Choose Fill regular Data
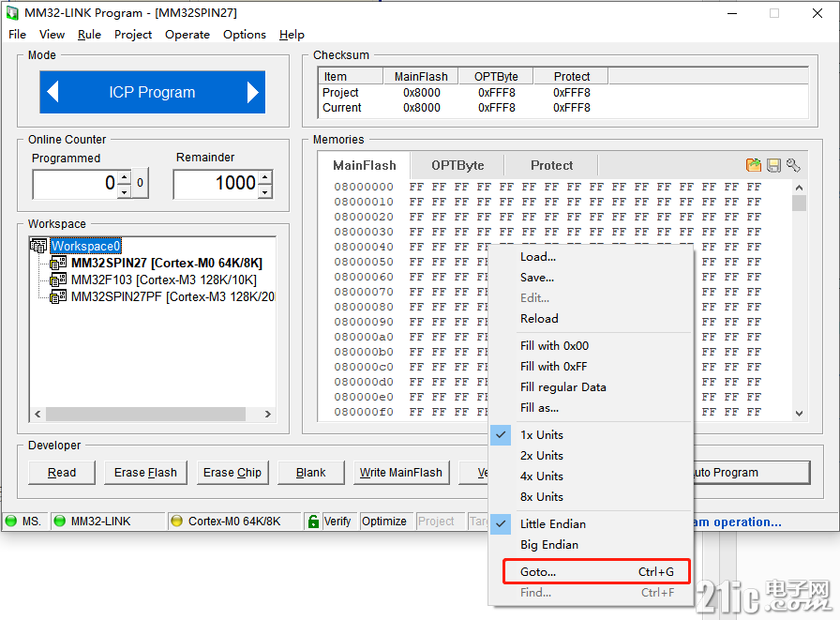840x620 pixels. (591, 386)
